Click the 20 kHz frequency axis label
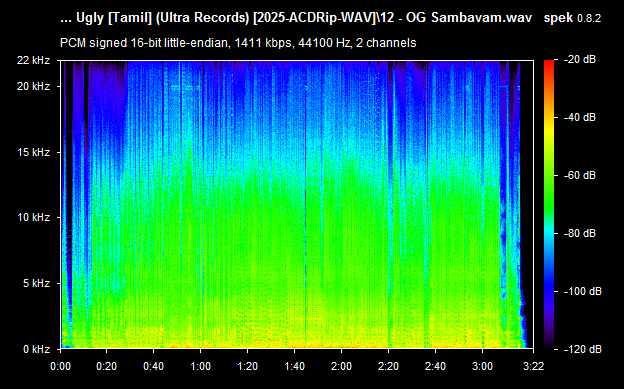The image size is (624, 389). point(33,86)
